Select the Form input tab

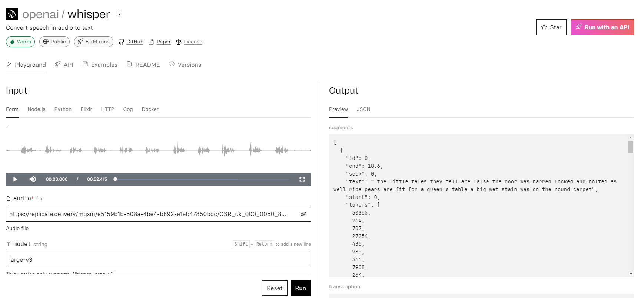(12, 109)
